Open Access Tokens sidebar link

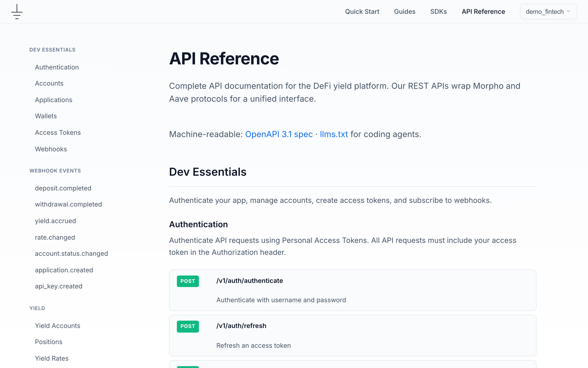tap(58, 132)
